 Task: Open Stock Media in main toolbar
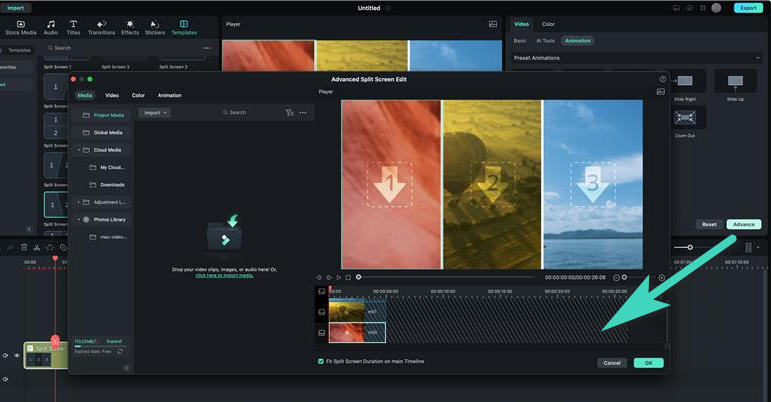coord(21,28)
